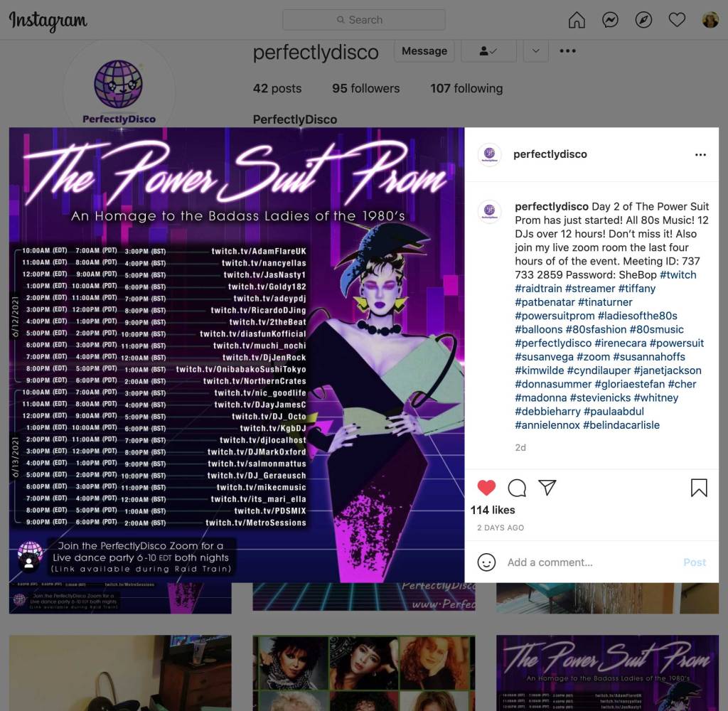Click the Instagram Search box
The image size is (728, 711).
coord(363,20)
